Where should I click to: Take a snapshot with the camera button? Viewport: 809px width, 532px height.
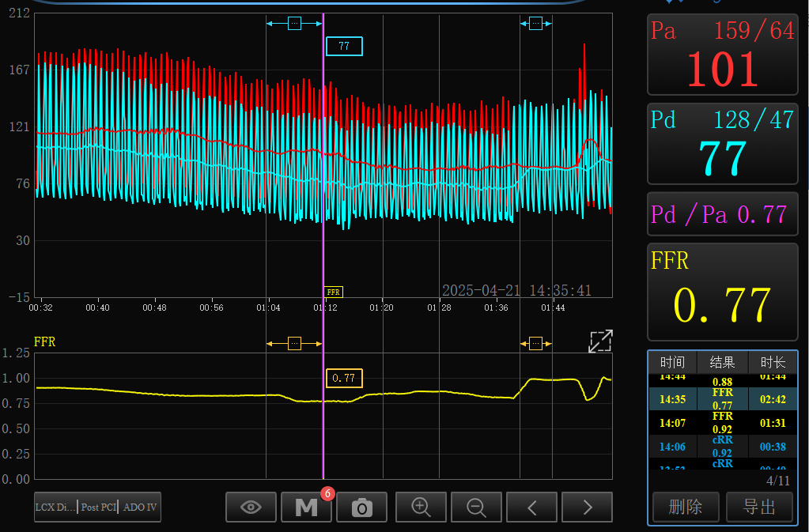click(x=361, y=507)
